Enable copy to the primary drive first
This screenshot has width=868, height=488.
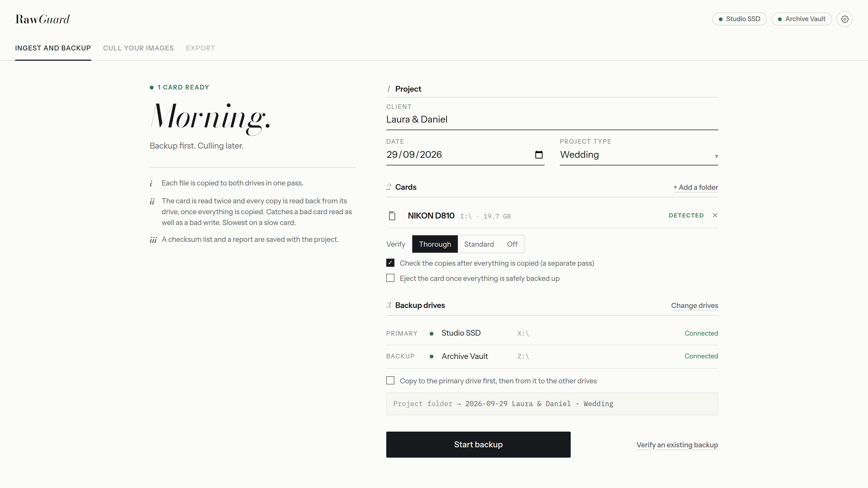[x=390, y=380]
